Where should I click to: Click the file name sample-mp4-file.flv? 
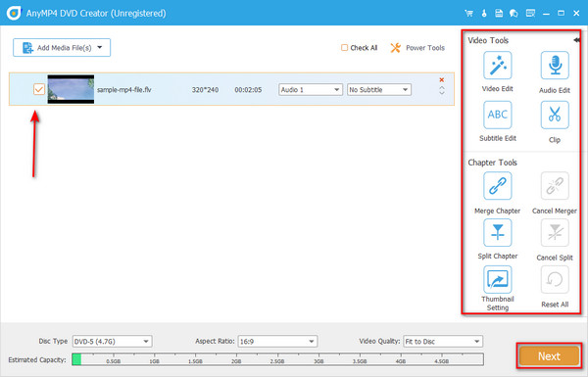coord(124,90)
